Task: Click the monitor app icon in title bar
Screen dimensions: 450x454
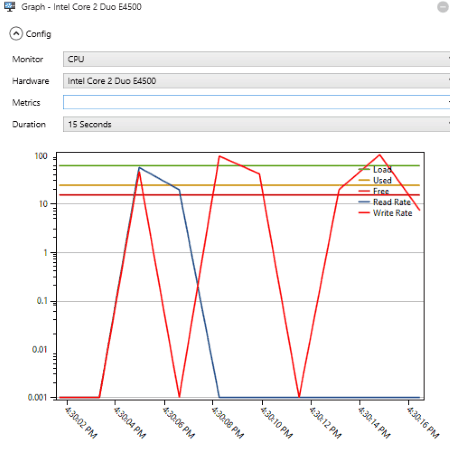Action: 10,7
